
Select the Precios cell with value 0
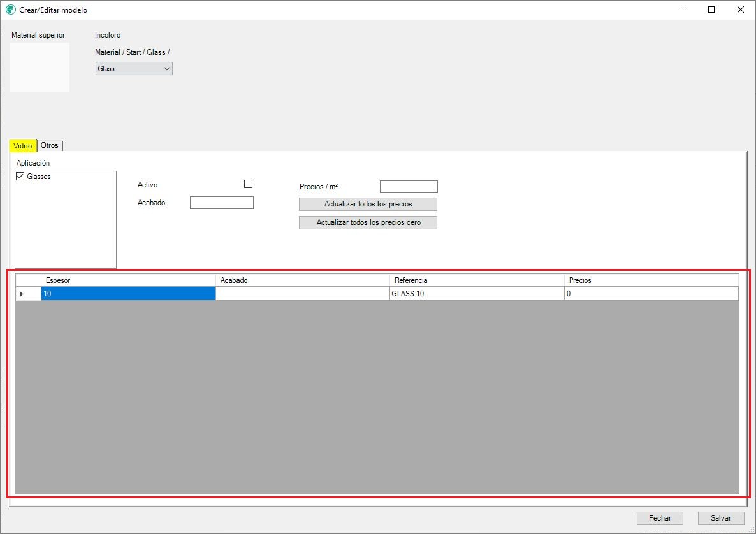(651, 294)
